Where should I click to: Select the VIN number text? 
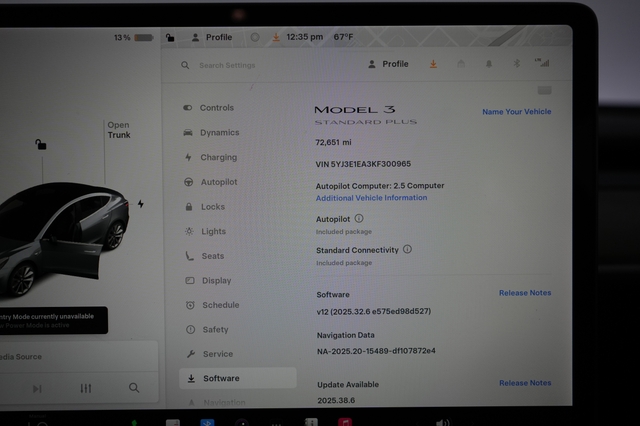(363, 164)
